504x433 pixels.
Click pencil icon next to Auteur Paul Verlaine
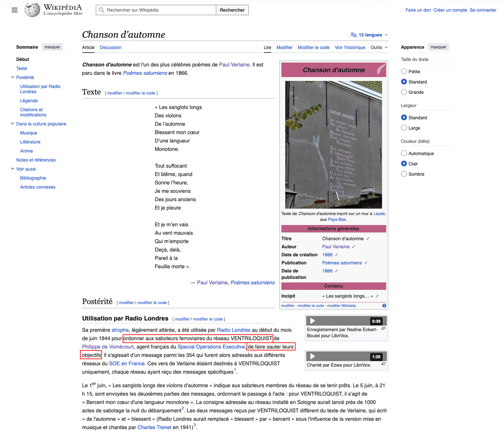click(x=354, y=247)
